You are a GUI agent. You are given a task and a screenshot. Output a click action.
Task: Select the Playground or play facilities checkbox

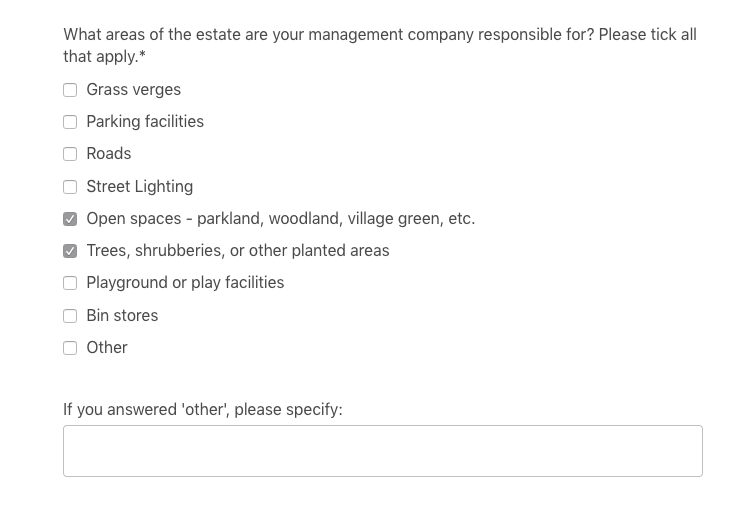click(70, 283)
